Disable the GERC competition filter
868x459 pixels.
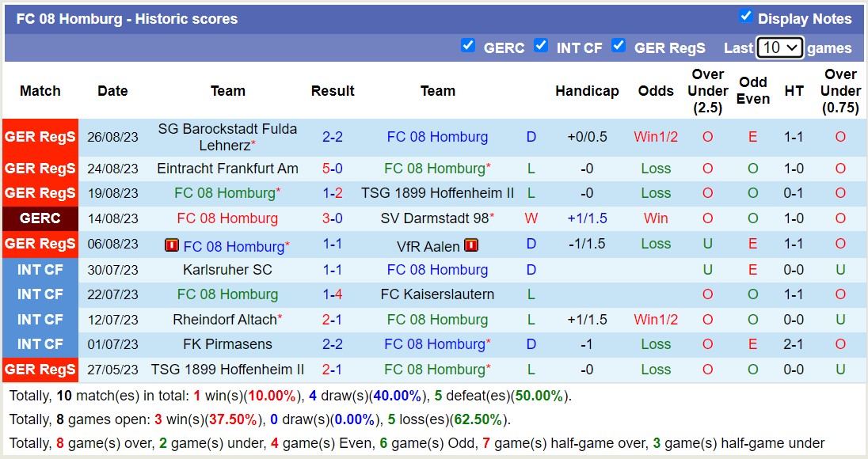(x=469, y=46)
